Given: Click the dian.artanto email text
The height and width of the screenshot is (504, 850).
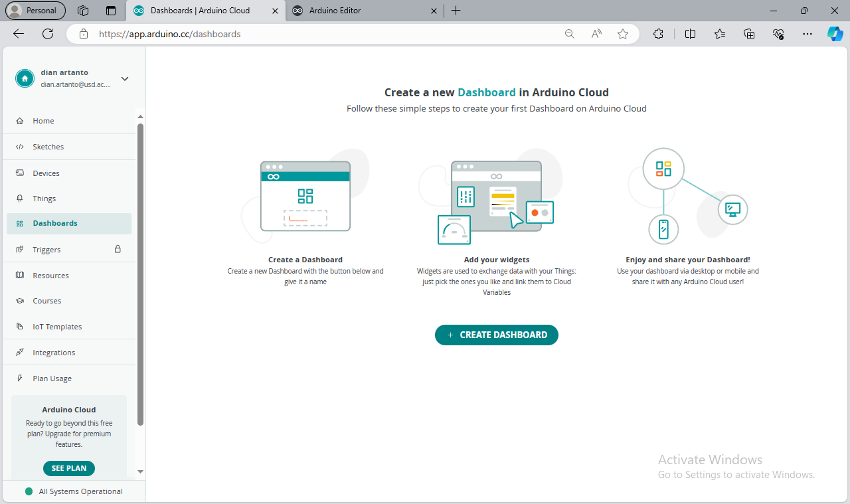Looking at the screenshot, I should (76, 85).
